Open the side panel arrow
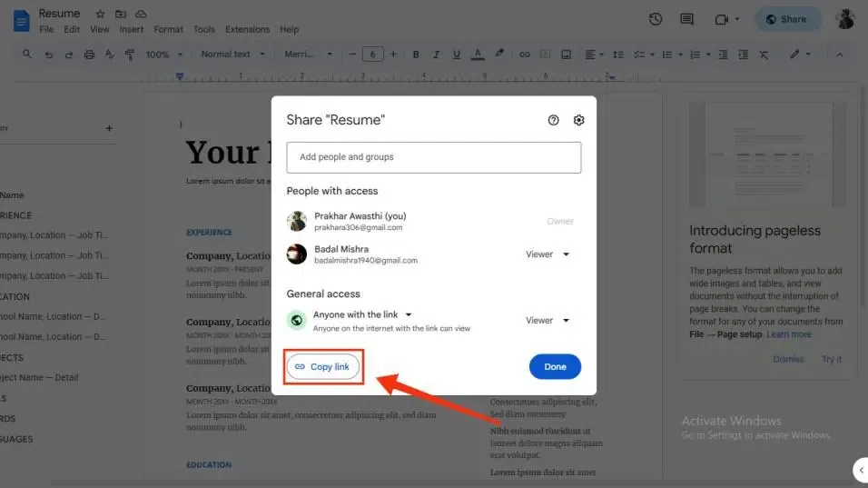Viewport: 868px width, 488px height. click(861, 470)
